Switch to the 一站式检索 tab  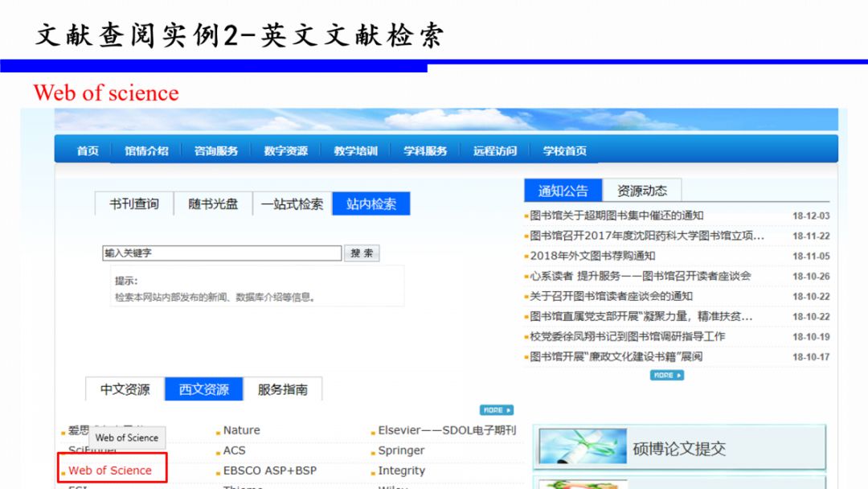293,203
